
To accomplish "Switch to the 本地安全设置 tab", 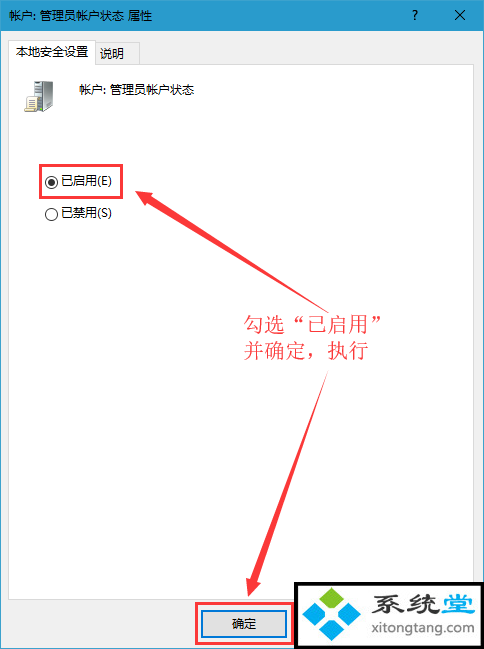I will (52, 52).
